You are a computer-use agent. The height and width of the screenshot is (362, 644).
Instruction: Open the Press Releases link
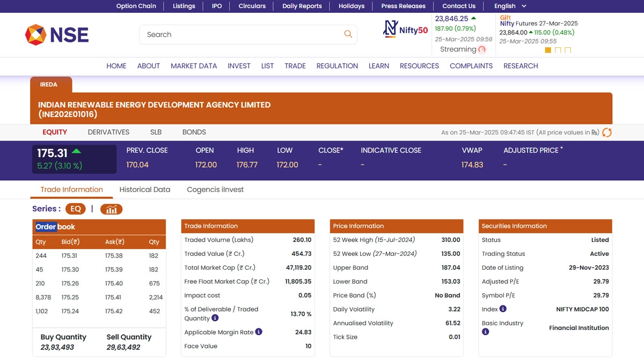(x=403, y=6)
